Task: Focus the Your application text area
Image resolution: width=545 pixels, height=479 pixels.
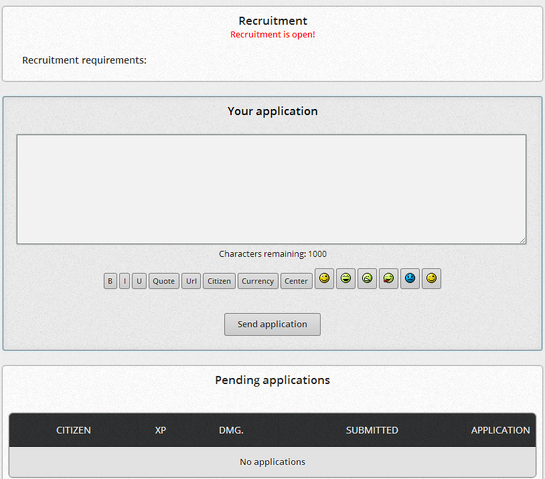Action: (x=271, y=189)
